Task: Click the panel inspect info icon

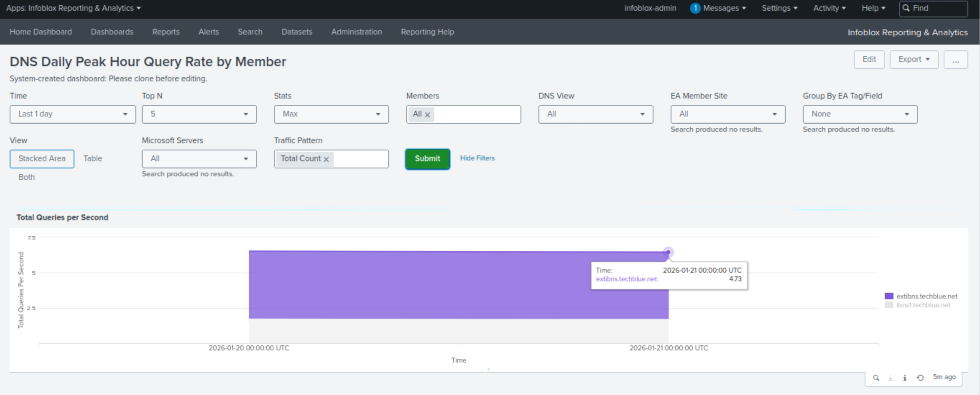Action: coord(905,377)
